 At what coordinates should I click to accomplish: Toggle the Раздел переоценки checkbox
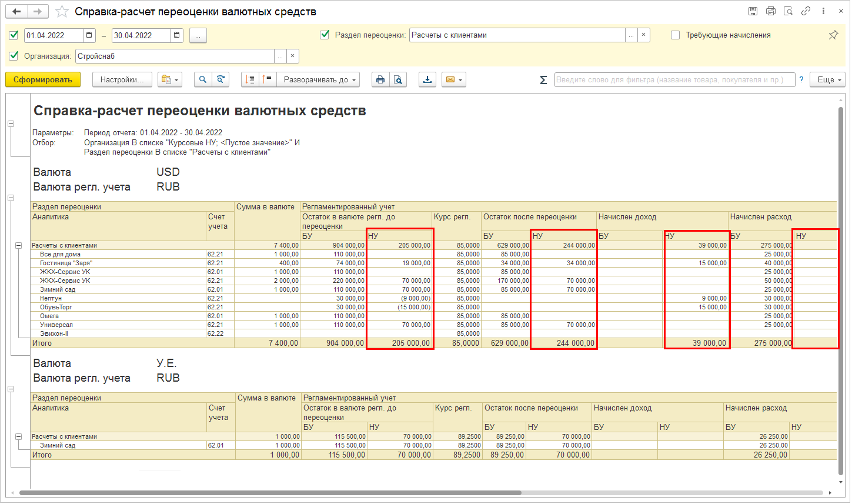(325, 35)
